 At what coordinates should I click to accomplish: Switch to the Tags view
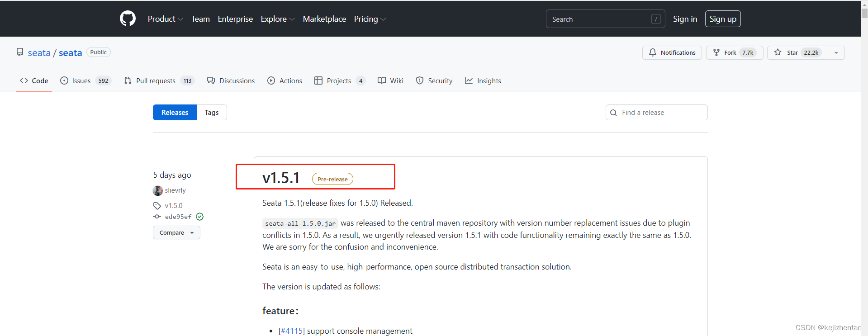click(212, 112)
